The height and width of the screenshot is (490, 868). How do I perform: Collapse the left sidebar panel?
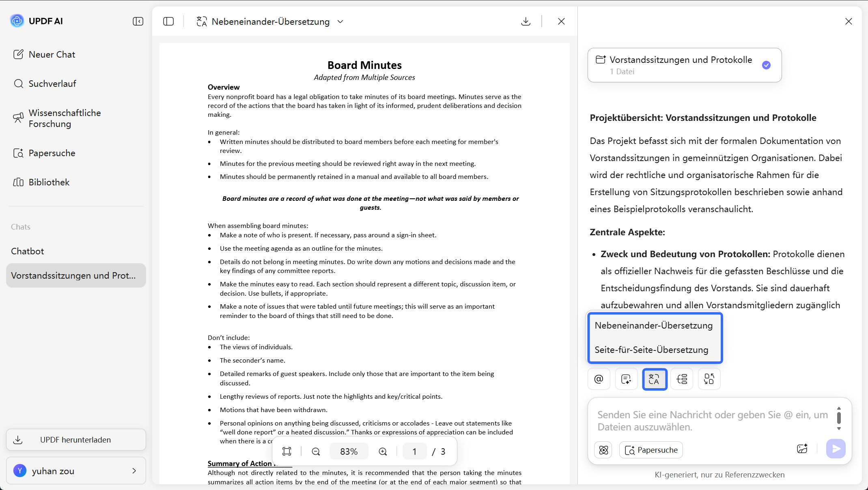[138, 21]
